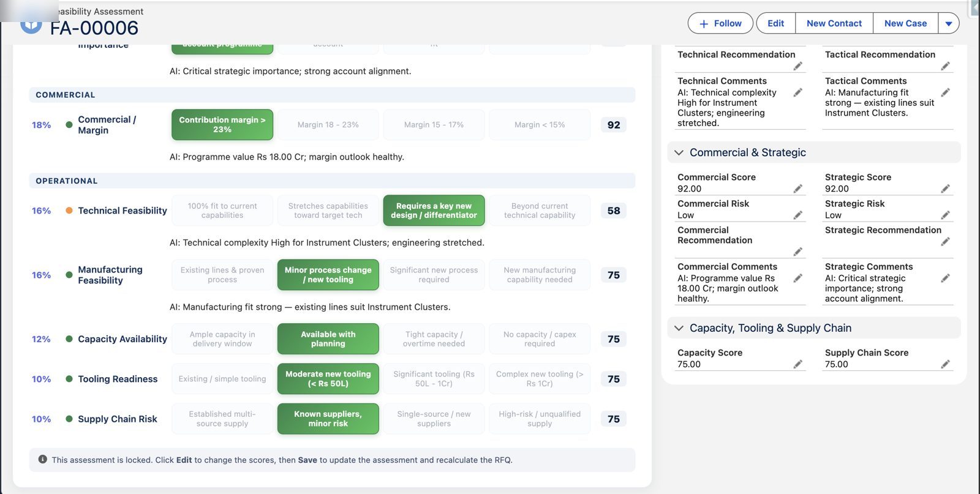
Task: Select Existing / simple tooling
Action: point(222,379)
